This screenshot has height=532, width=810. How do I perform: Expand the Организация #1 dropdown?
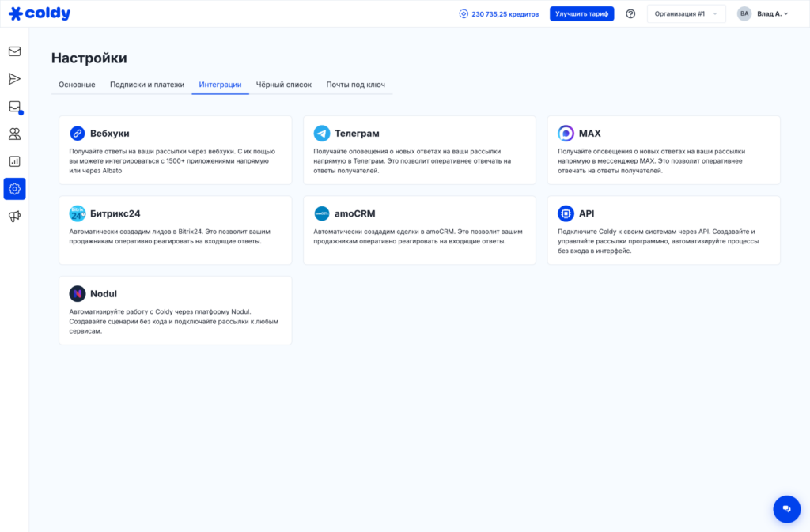[686, 14]
